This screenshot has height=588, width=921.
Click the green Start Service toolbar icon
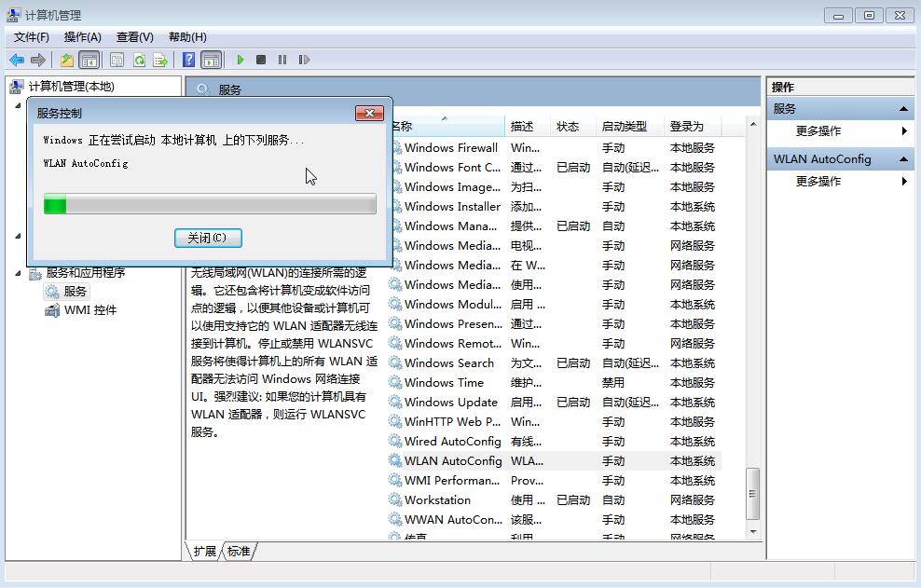pos(241,60)
